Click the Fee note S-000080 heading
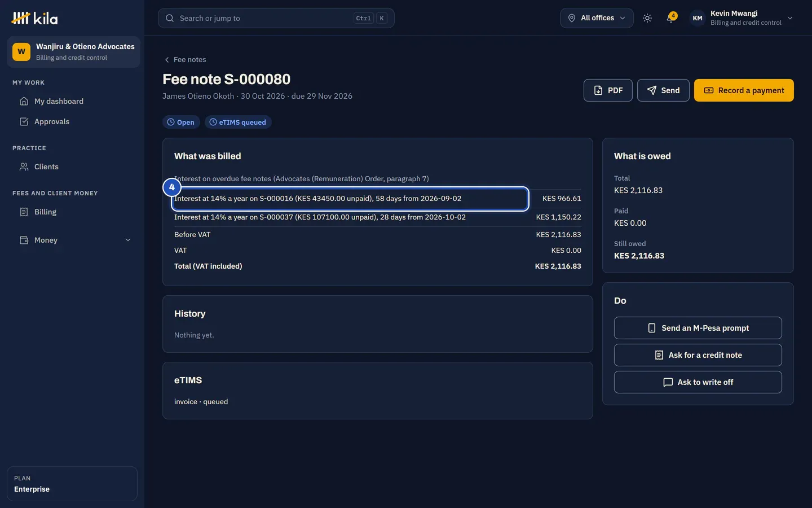The width and height of the screenshot is (812, 508). 227,79
